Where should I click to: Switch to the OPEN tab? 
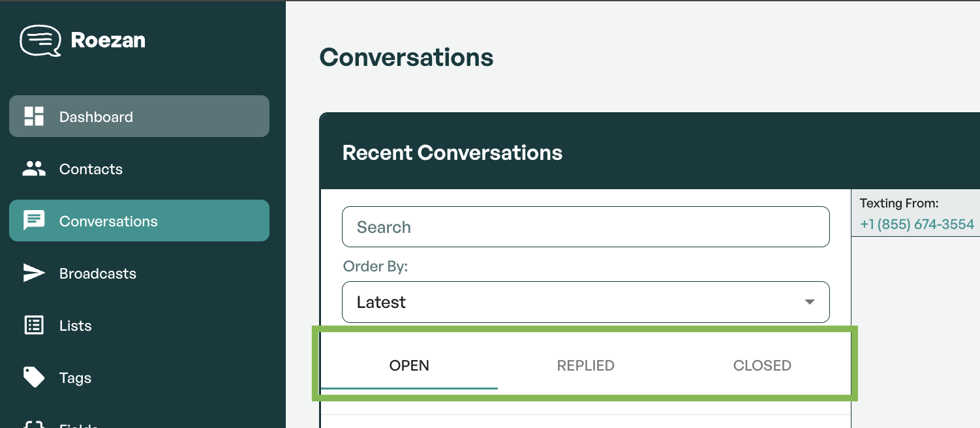[409, 365]
